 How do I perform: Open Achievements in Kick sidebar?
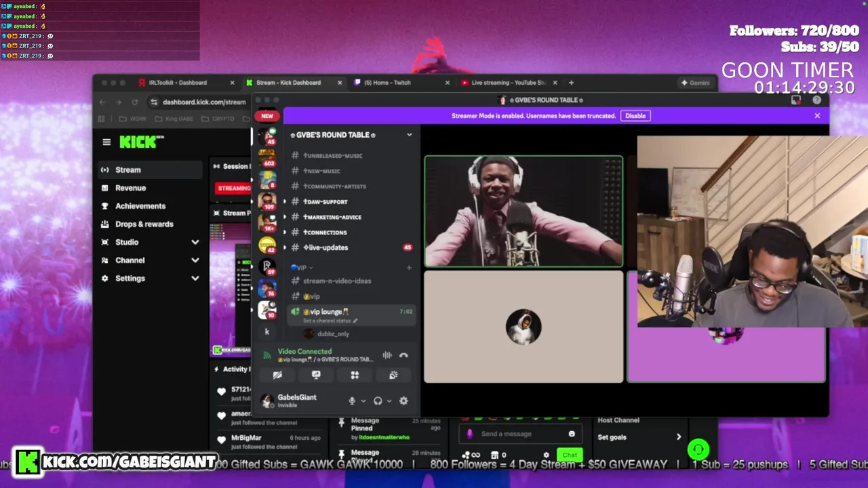(150, 206)
